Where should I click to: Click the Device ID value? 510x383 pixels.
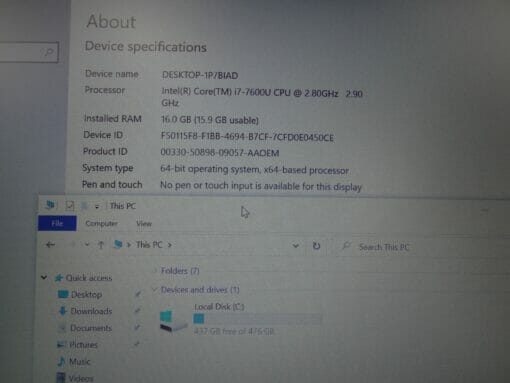[x=247, y=137]
